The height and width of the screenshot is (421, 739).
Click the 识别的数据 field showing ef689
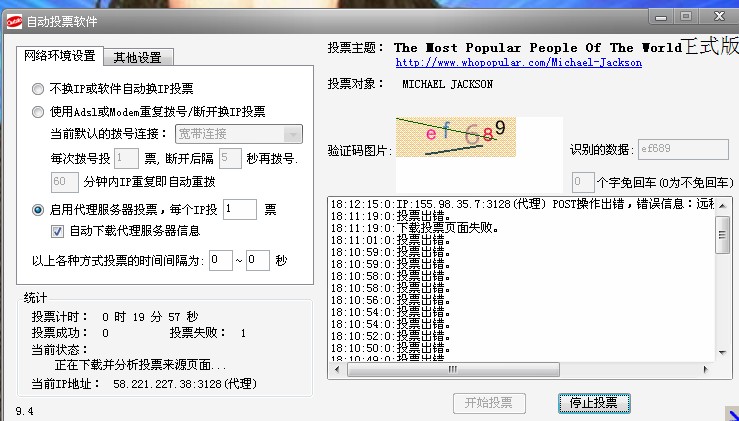[x=683, y=149]
